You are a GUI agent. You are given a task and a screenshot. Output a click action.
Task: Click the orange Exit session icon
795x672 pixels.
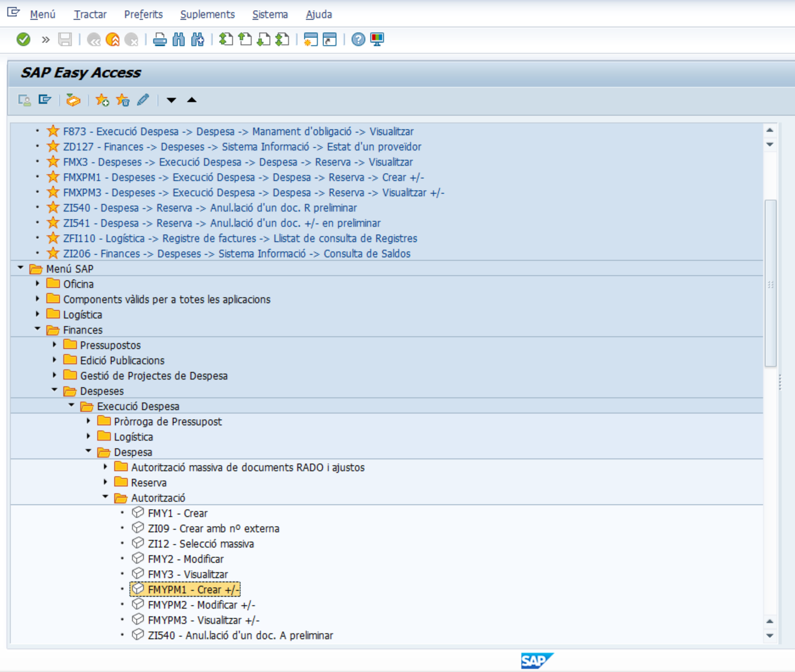[113, 40]
